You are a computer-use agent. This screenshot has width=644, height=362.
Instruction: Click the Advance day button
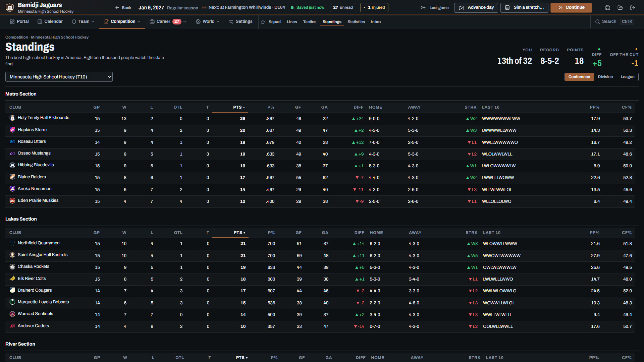click(x=476, y=7)
